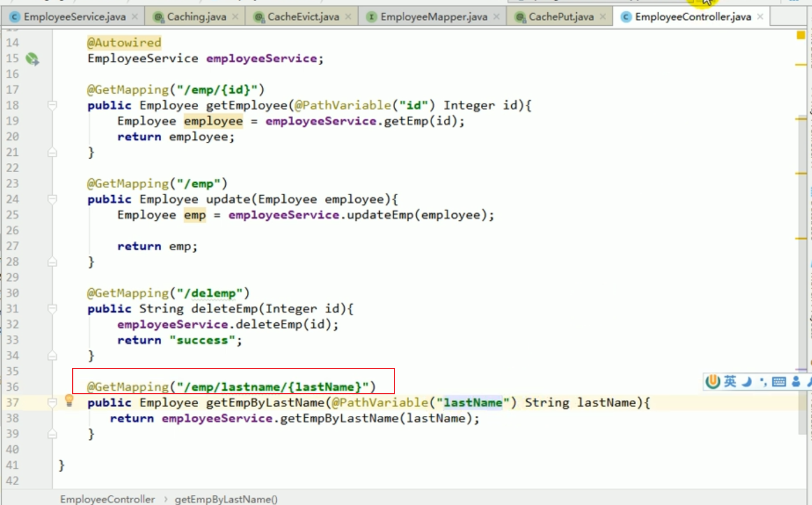812x505 pixels.
Task: Click the fold end marker on line 28
Action: pos(52,262)
